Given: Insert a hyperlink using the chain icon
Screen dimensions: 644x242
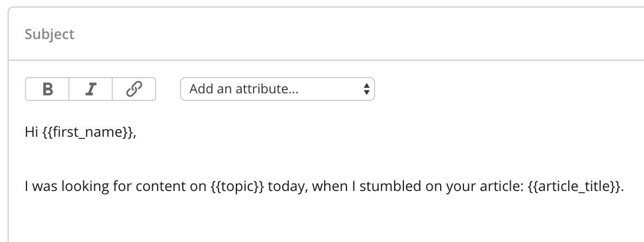Looking at the screenshot, I should click(134, 89).
